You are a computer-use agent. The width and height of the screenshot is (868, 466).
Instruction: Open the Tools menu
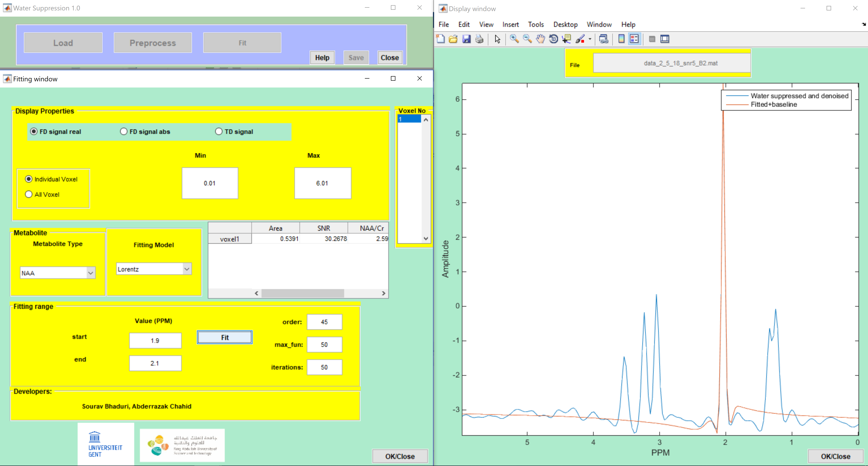(x=536, y=24)
